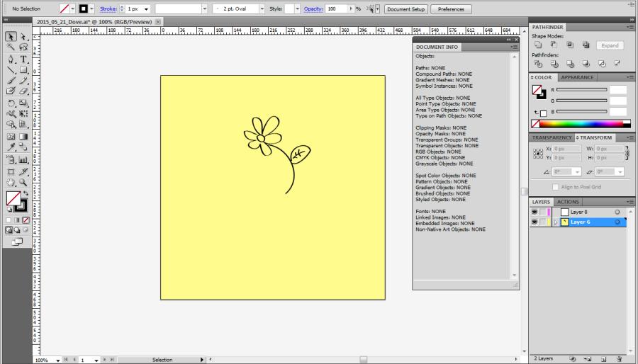Switch to the Actions tab
The image size is (638, 364).
pyautogui.click(x=568, y=202)
